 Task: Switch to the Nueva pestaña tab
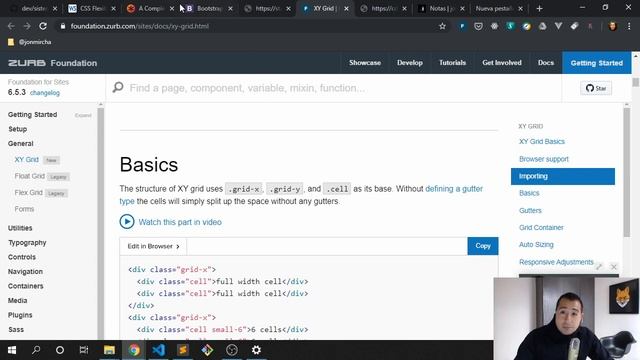(498, 8)
